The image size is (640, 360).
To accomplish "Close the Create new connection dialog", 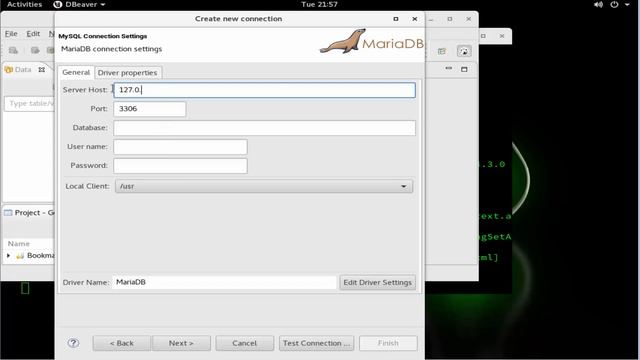I will click(x=415, y=19).
